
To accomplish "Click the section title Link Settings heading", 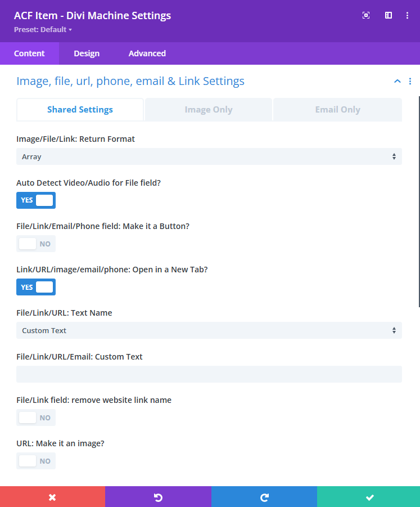I will tap(130, 81).
